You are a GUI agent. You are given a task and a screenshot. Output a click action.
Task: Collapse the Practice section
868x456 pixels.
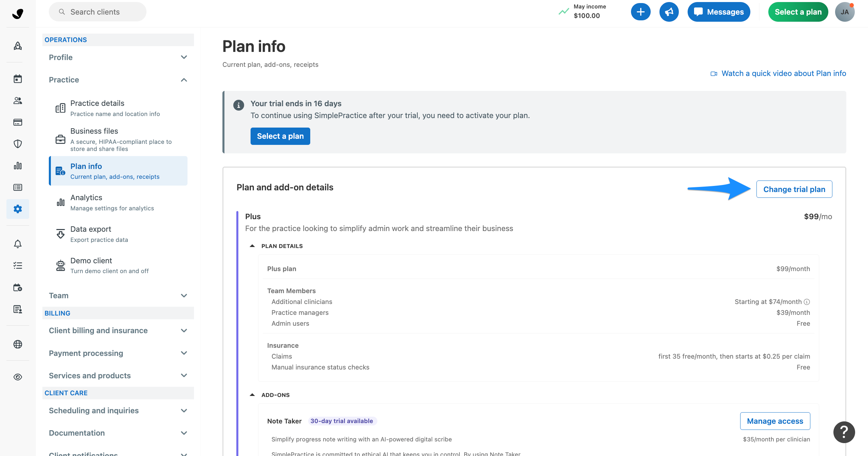click(x=118, y=80)
